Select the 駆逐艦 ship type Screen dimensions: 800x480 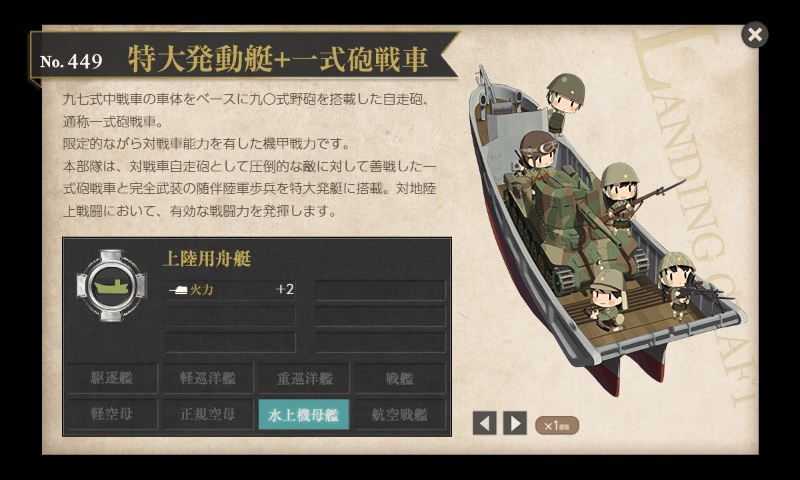tap(112, 378)
